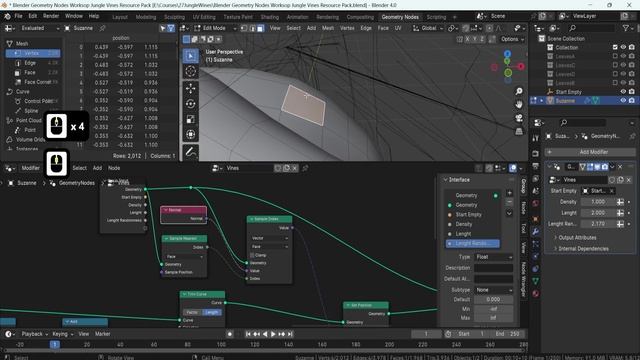Add interface item with plus button

pyautogui.click(x=509, y=193)
